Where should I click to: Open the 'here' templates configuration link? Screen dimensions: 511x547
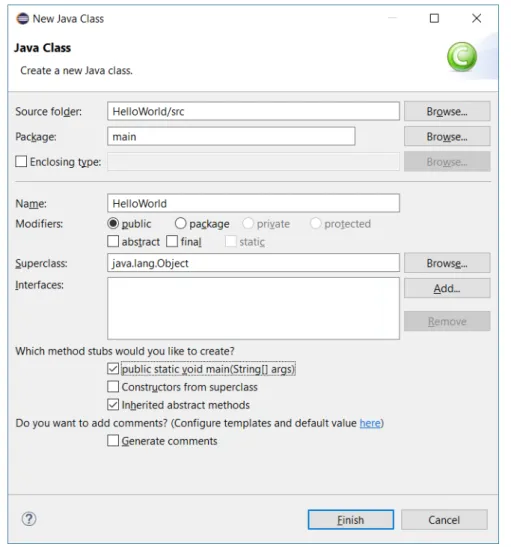pyautogui.click(x=370, y=423)
